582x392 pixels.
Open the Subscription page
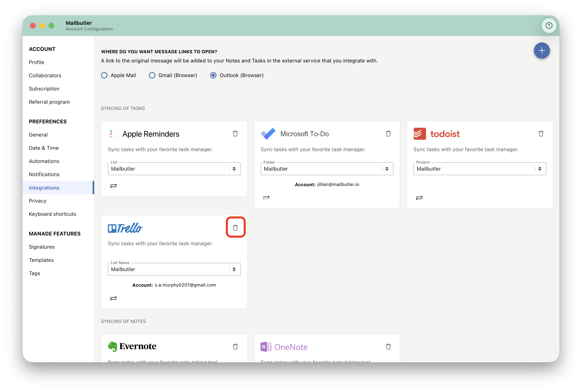pyautogui.click(x=44, y=89)
